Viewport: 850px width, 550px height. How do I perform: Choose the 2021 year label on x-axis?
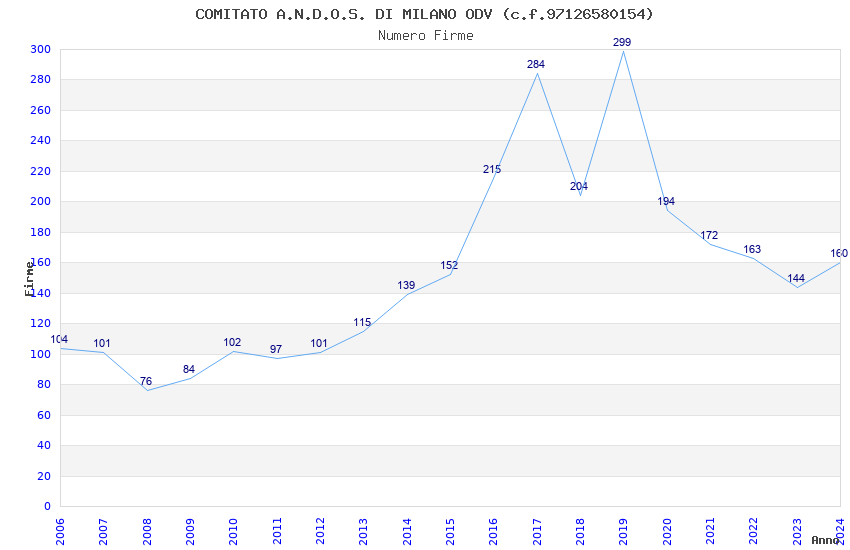(711, 532)
